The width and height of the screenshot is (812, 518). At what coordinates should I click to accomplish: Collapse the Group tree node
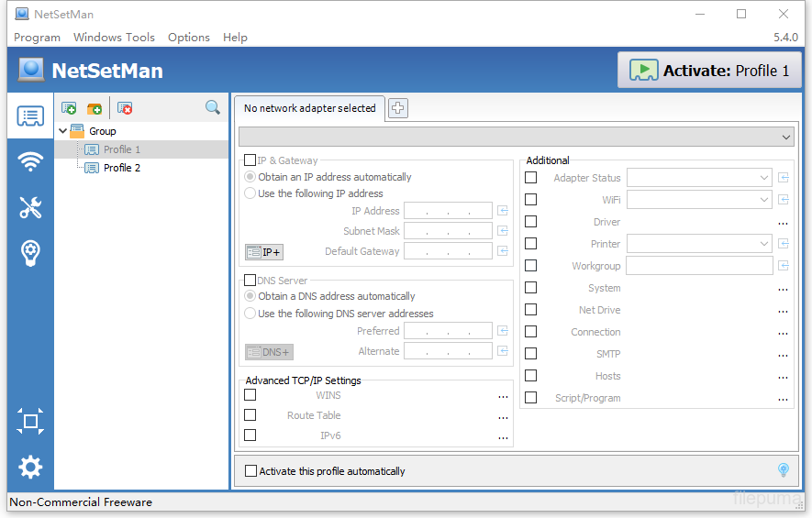click(62, 131)
